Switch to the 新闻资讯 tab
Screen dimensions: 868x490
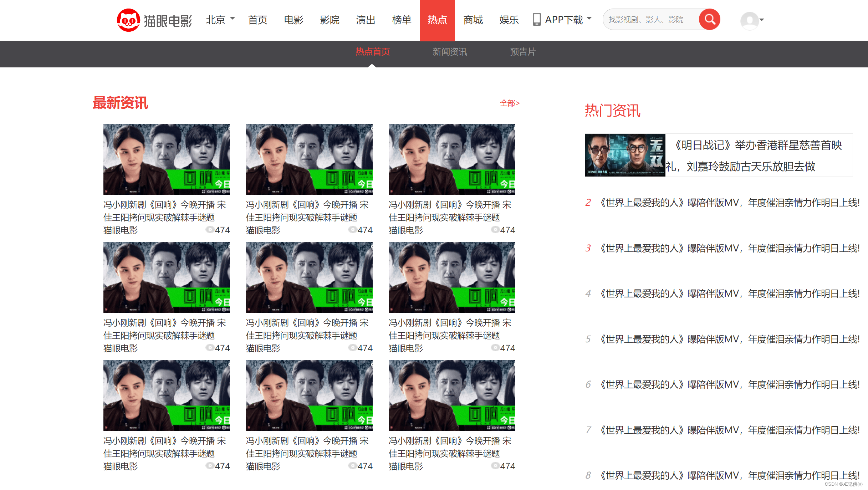click(x=450, y=52)
